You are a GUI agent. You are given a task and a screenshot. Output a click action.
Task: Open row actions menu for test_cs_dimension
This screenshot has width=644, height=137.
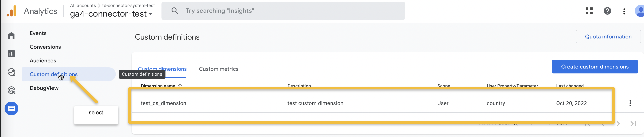click(x=630, y=103)
